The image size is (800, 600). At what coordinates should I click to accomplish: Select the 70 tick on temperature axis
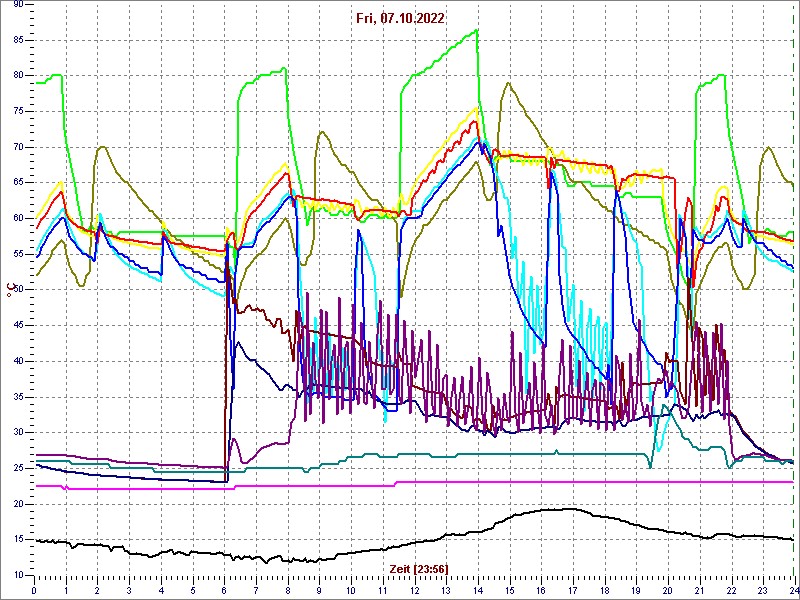(18, 147)
